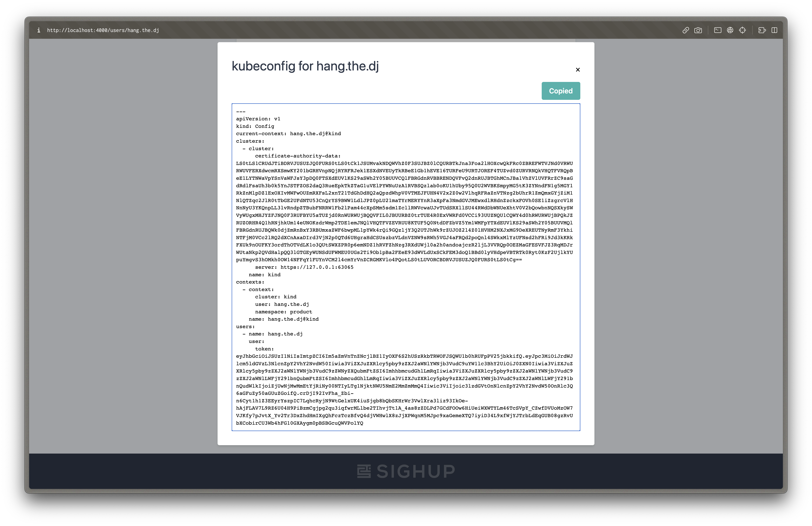This screenshot has height=526, width=812.
Task: Close the kubeconfig modal dialog
Action: click(x=577, y=69)
